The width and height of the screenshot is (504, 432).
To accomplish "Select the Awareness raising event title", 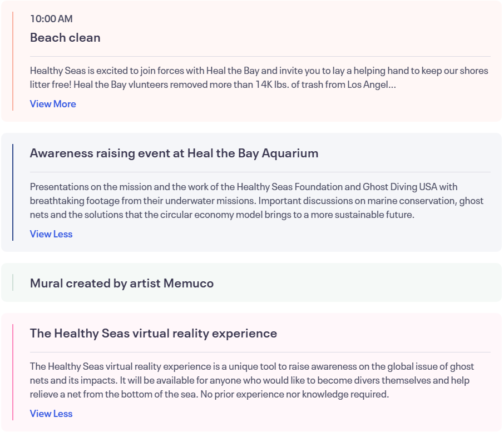I will (x=174, y=153).
